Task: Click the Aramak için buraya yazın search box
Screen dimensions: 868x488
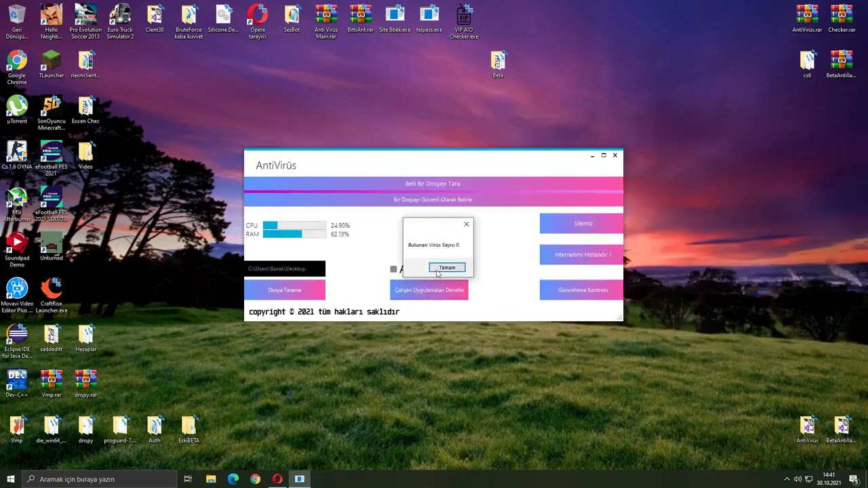Action: (100, 479)
